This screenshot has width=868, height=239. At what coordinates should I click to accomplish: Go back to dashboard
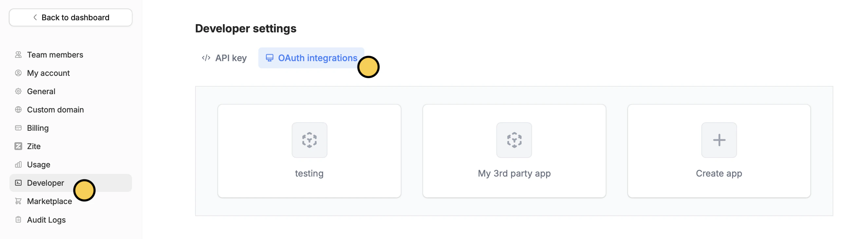point(71,18)
